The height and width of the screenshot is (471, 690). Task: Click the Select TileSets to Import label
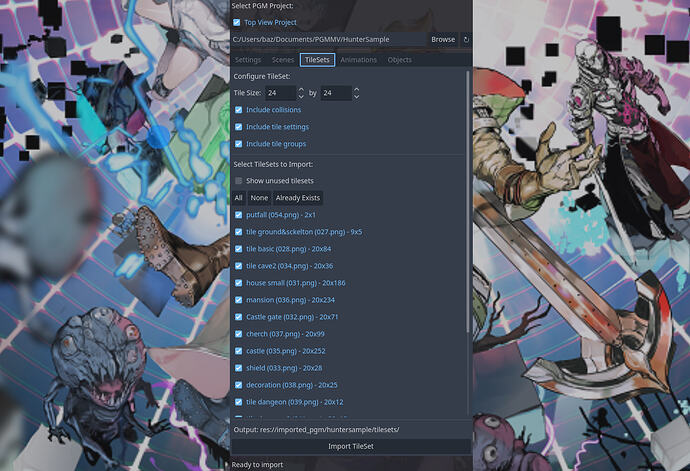point(273,164)
